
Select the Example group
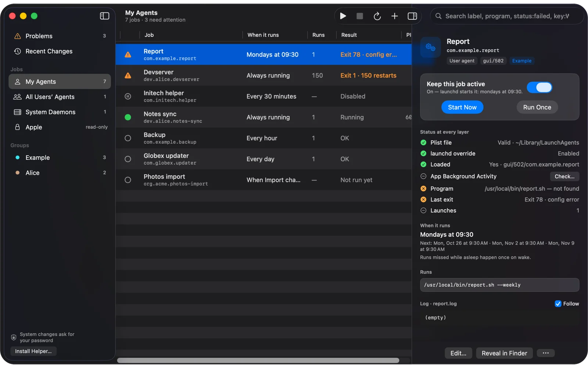(60, 158)
